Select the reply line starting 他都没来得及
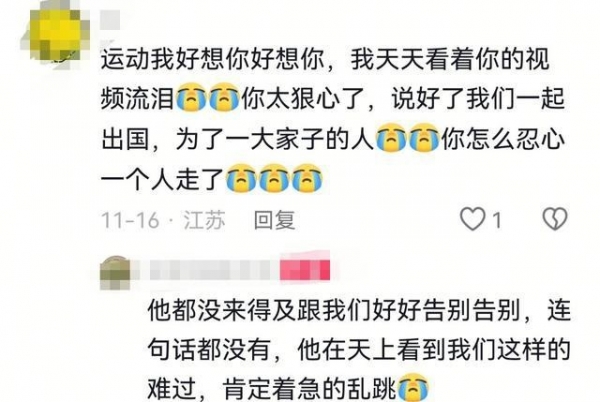 pyautogui.click(x=359, y=310)
